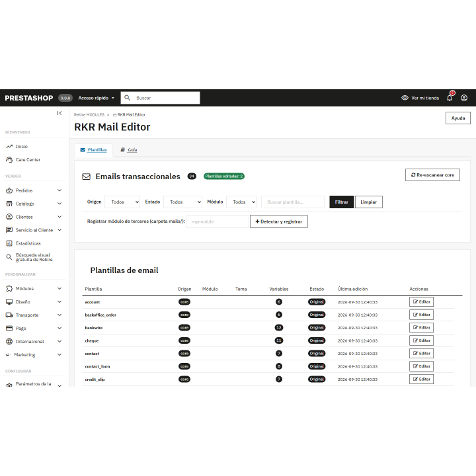The image size is (476, 476).
Task: Click the envelope icon on Plantillas tab
Action: coord(83,149)
